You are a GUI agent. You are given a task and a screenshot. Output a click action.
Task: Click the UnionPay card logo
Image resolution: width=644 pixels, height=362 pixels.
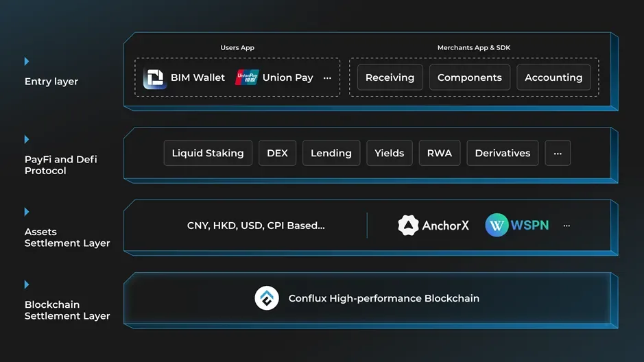pyautogui.click(x=247, y=77)
